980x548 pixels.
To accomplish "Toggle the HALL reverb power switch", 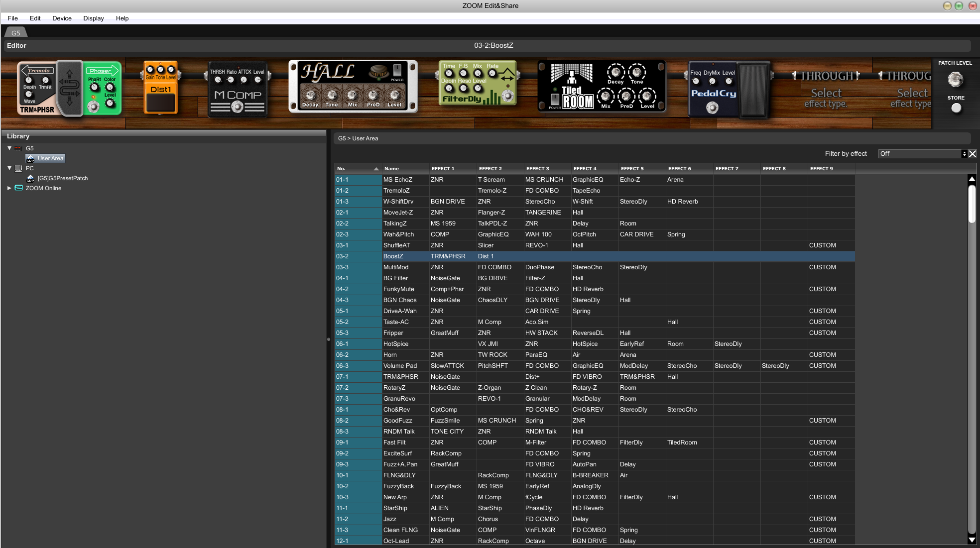I will pyautogui.click(x=397, y=70).
